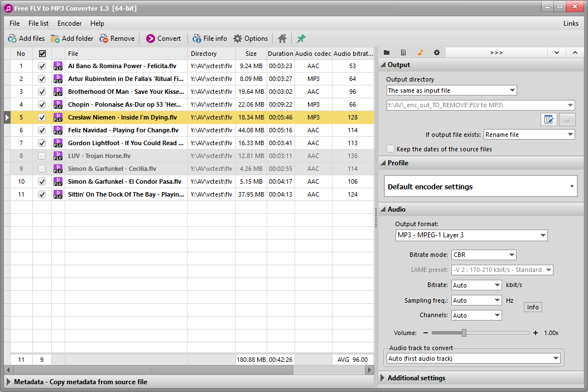The width and height of the screenshot is (588, 392).
Task: Open the Output directory dropdown
Action: pos(451,90)
